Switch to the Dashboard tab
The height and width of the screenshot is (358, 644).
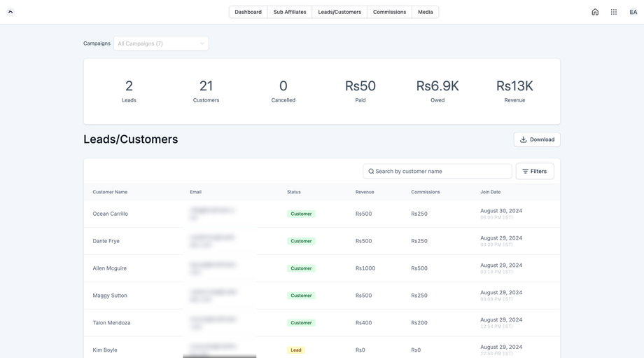click(248, 12)
